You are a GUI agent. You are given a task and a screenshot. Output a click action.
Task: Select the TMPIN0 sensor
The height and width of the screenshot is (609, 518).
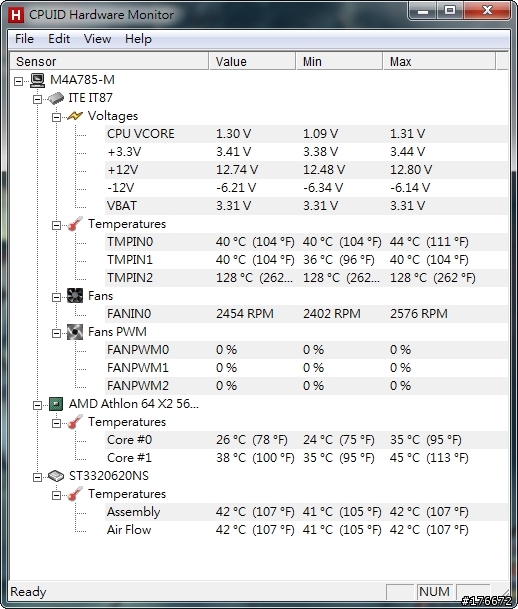point(306,242)
